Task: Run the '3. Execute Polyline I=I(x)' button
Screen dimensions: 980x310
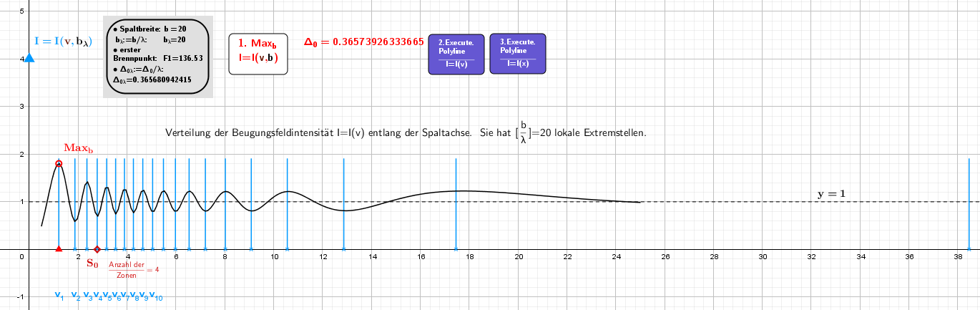Action: (x=517, y=54)
